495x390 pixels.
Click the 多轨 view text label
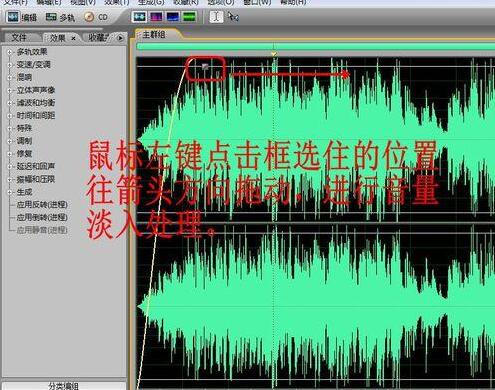tap(67, 17)
